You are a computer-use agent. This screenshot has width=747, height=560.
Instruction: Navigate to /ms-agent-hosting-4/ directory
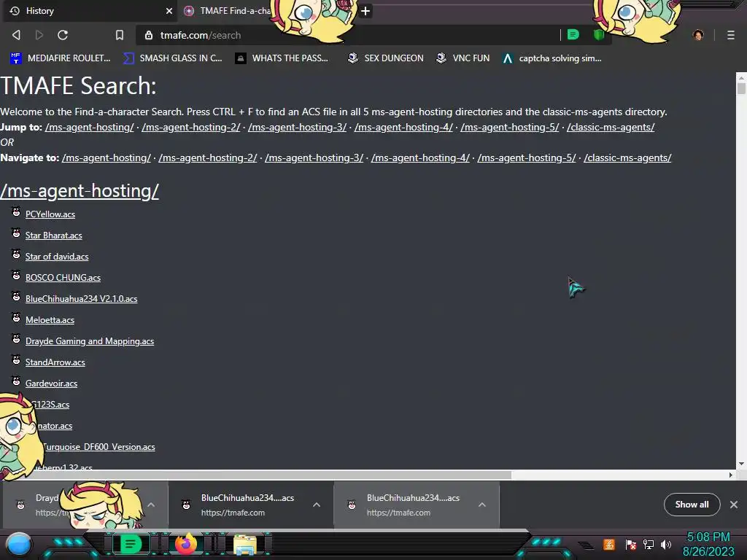coord(421,157)
